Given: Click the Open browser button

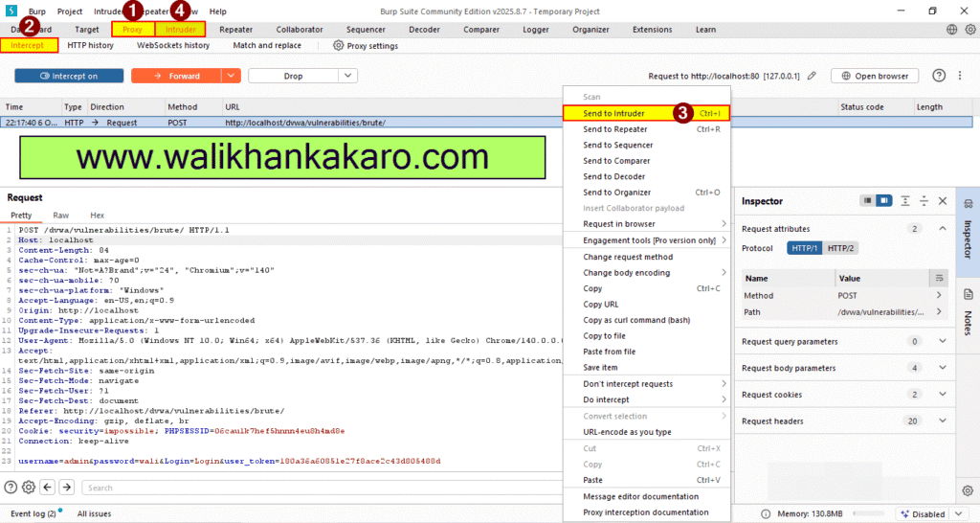Looking at the screenshot, I should point(875,76).
